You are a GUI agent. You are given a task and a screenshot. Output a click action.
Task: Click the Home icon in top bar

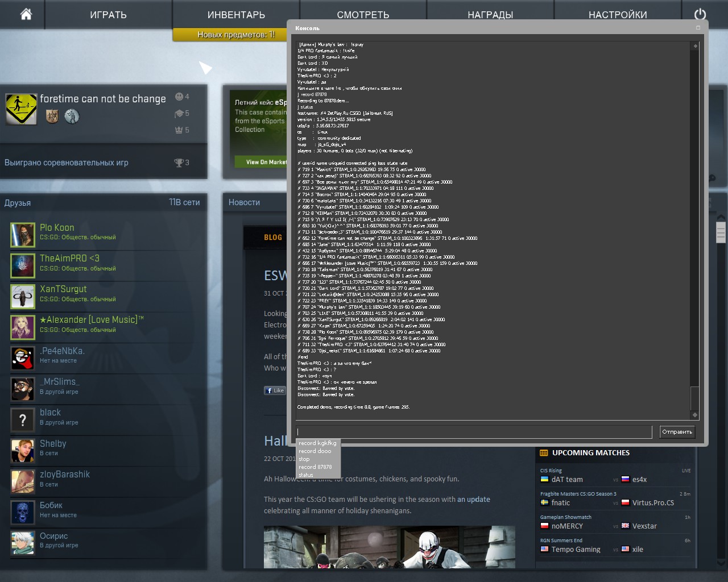[x=26, y=14]
